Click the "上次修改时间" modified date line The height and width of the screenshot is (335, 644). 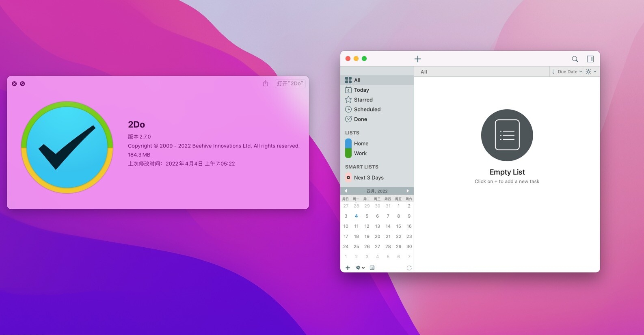182,164
